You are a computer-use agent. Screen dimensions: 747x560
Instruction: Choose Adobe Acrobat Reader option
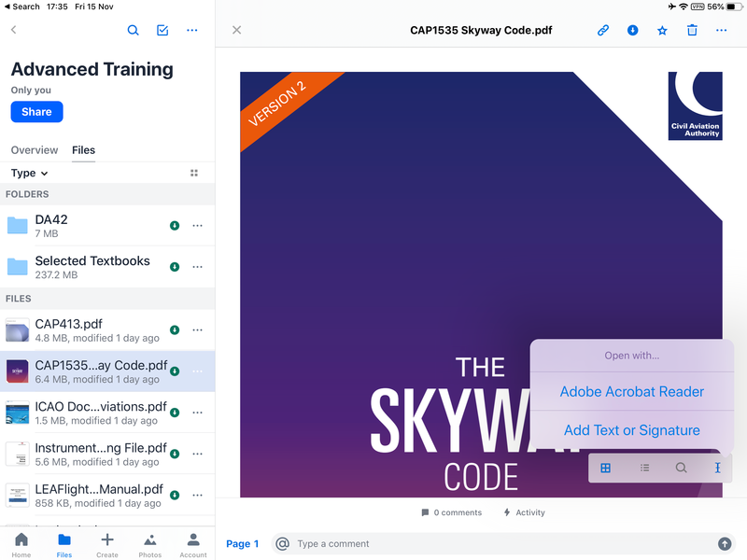632,391
